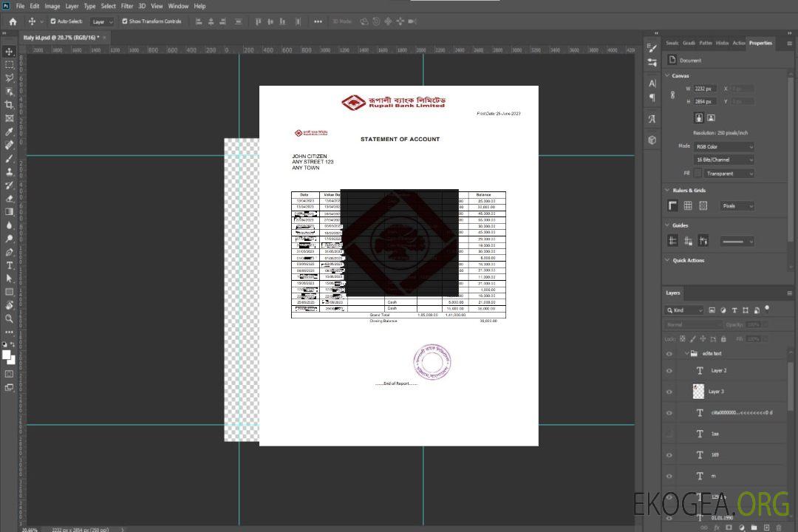Screen dimensions: 798x532
Task: Select the Eyedropper tool
Action: point(9,132)
